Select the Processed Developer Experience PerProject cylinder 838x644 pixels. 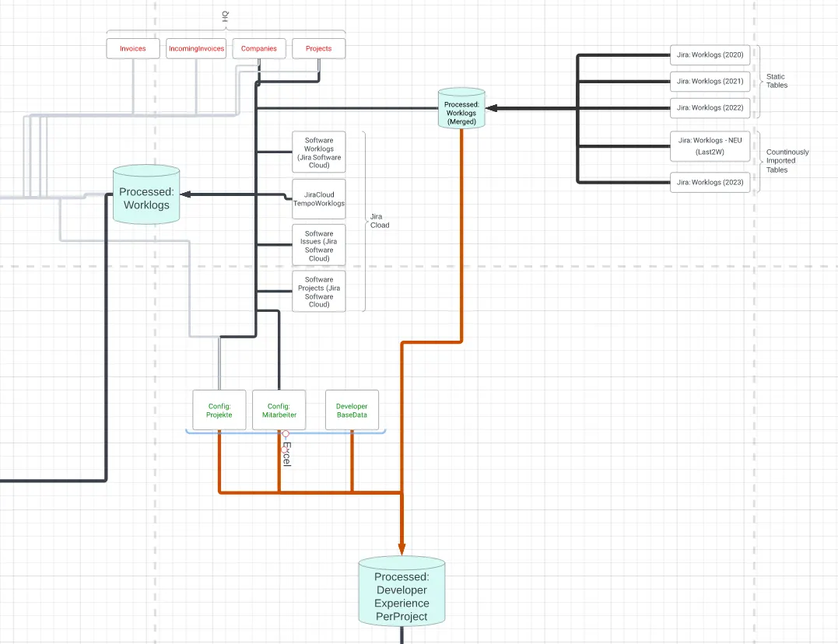point(402,592)
